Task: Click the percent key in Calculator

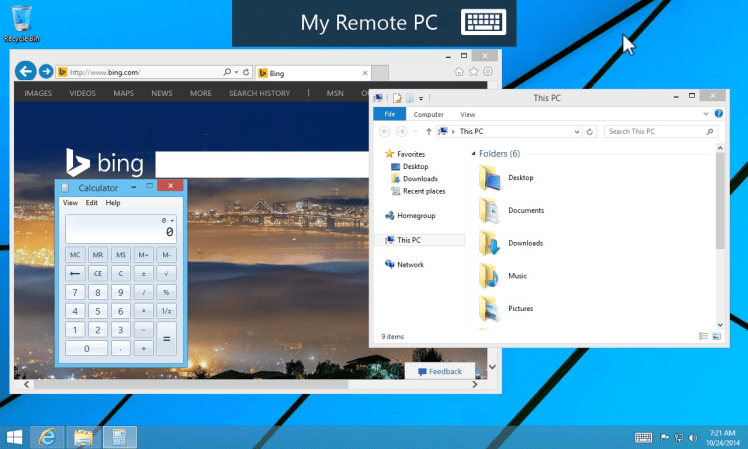Action: click(x=166, y=292)
